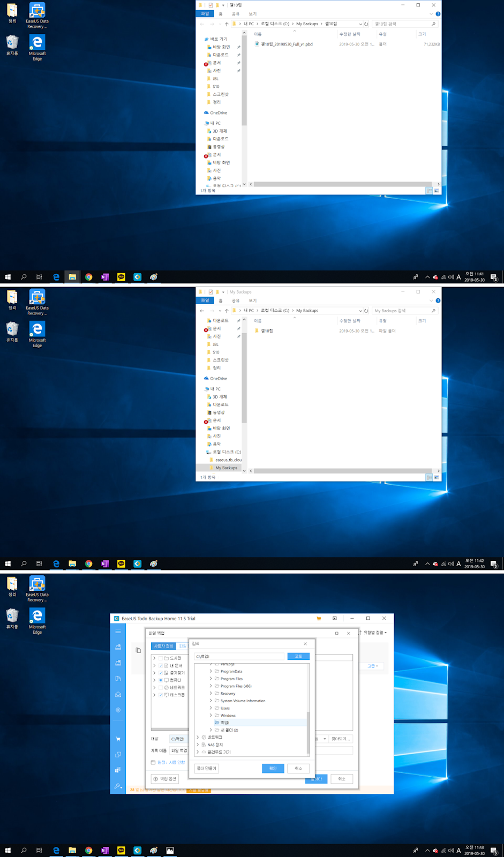Switch 결10팁 window to large icons view
The width and height of the screenshot is (504, 857).
(437, 191)
